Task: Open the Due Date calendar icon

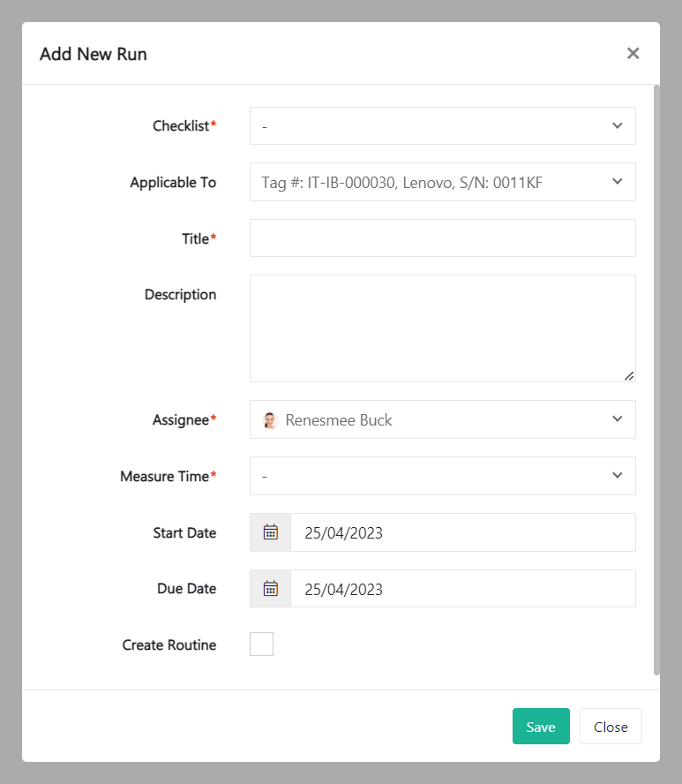Action: click(271, 589)
